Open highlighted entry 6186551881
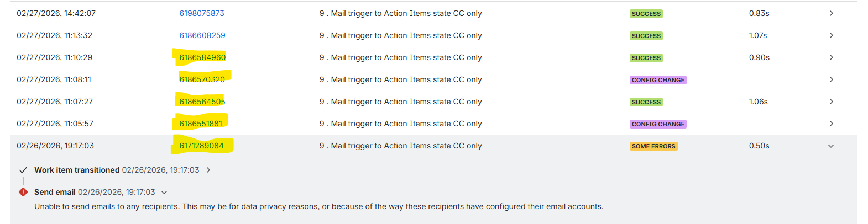This screenshot has width=868, height=224. (201, 124)
